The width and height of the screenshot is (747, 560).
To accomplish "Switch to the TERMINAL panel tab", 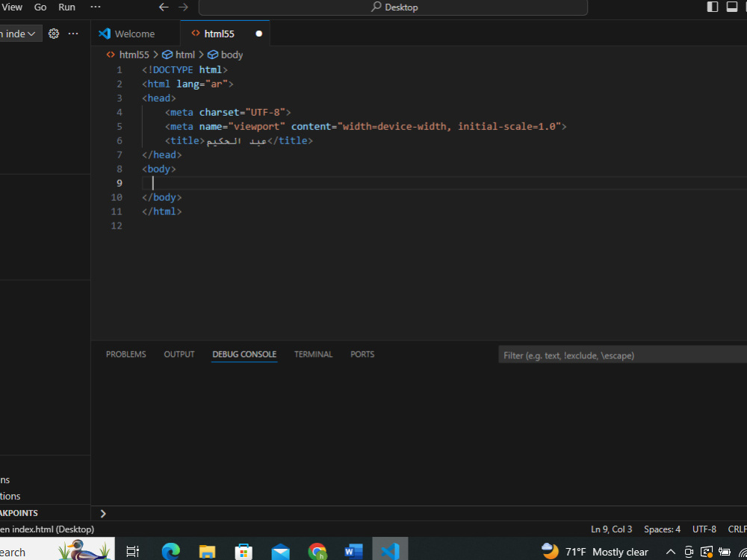I will (x=313, y=354).
